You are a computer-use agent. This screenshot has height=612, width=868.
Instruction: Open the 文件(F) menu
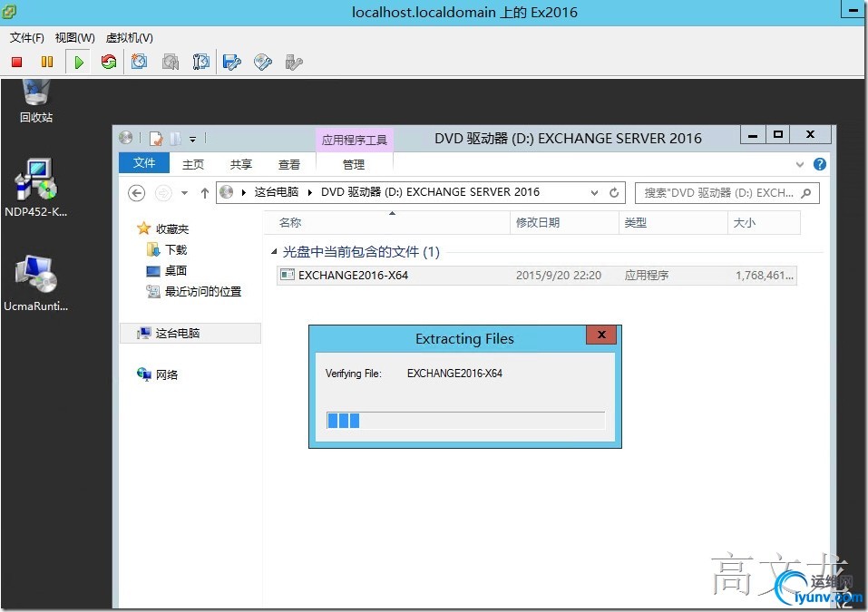click(x=26, y=38)
